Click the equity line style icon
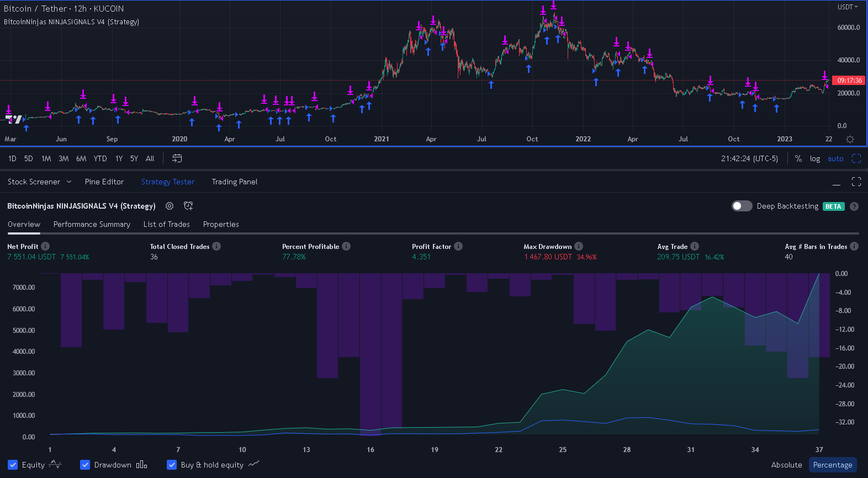Screen dimensions: 868x478 click(x=55, y=465)
